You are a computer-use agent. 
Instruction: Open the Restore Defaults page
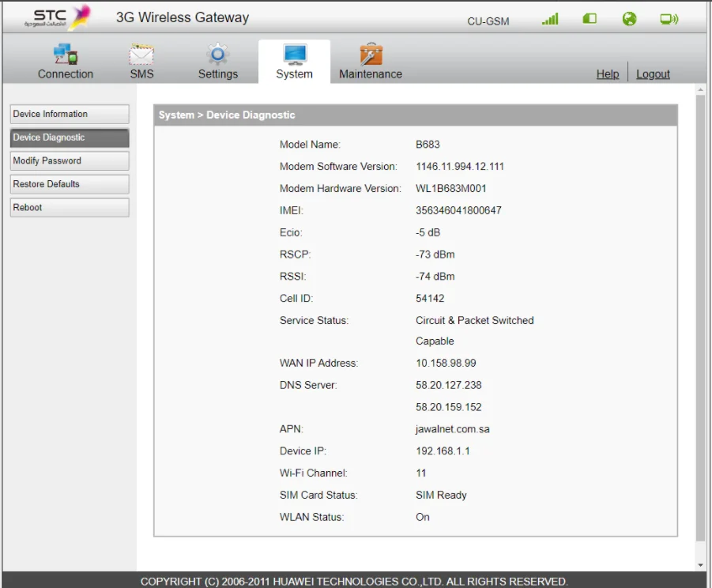tap(70, 184)
